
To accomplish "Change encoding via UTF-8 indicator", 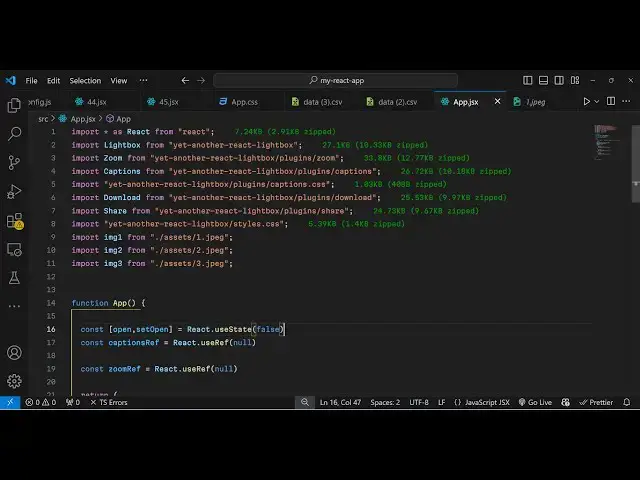I will [419, 402].
